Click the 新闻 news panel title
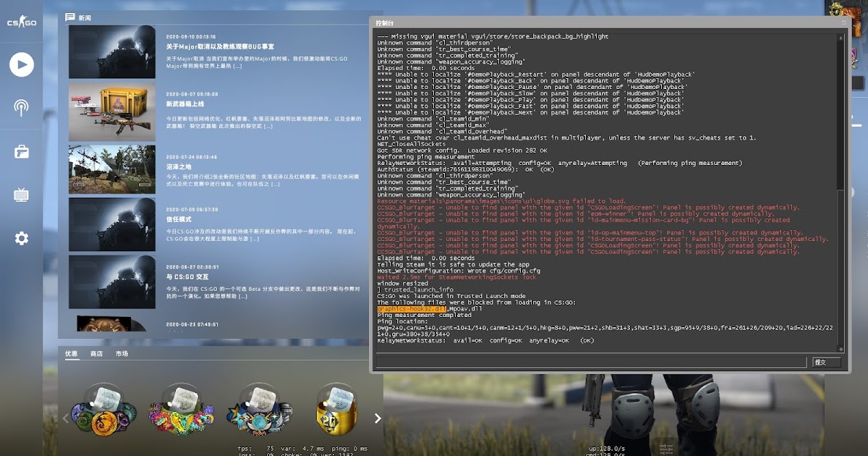The height and width of the screenshot is (456, 868). tap(85, 17)
